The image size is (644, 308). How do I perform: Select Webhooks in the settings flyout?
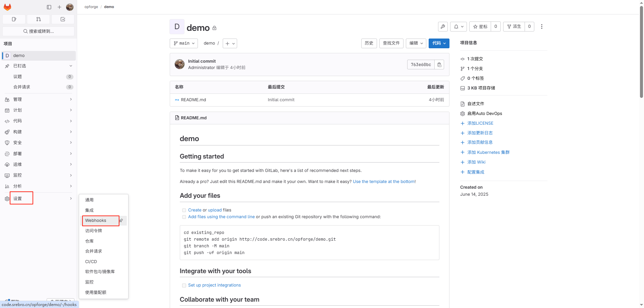tap(96, 221)
